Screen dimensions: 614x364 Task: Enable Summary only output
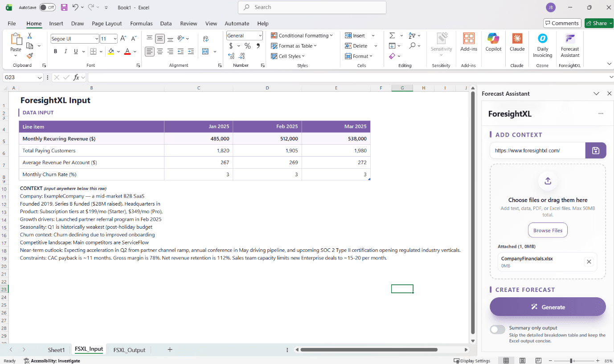[497, 329]
